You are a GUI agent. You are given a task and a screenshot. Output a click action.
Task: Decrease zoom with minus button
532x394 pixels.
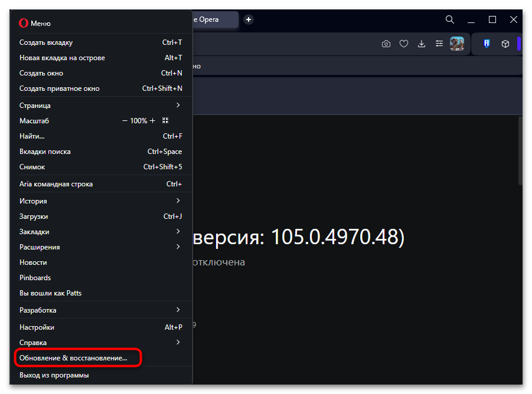coord(125,120)
